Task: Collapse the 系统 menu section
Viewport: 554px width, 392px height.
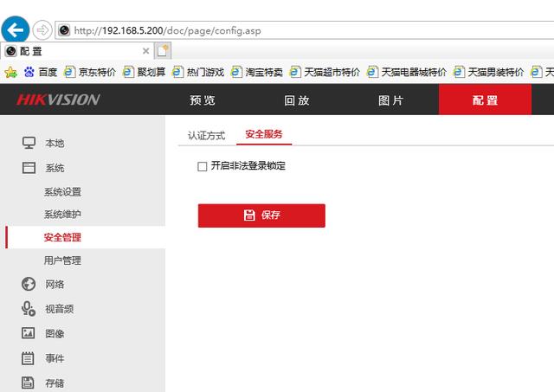Action: 55,168
